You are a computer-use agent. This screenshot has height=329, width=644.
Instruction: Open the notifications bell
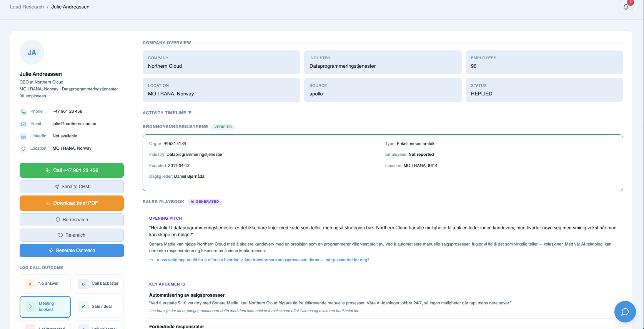pyautogui.click(x=626, y=7)
